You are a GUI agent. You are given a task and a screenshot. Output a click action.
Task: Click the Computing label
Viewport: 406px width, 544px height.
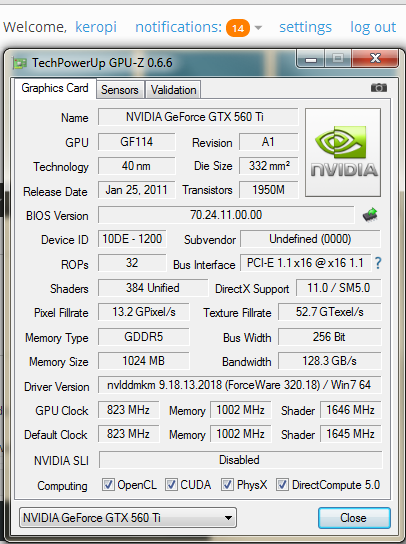point(62,486)
